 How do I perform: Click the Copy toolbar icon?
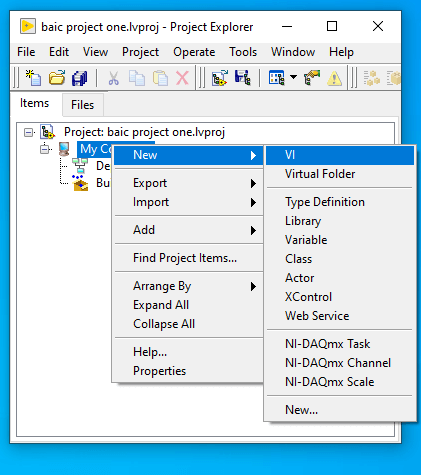[x=137, y=78]
